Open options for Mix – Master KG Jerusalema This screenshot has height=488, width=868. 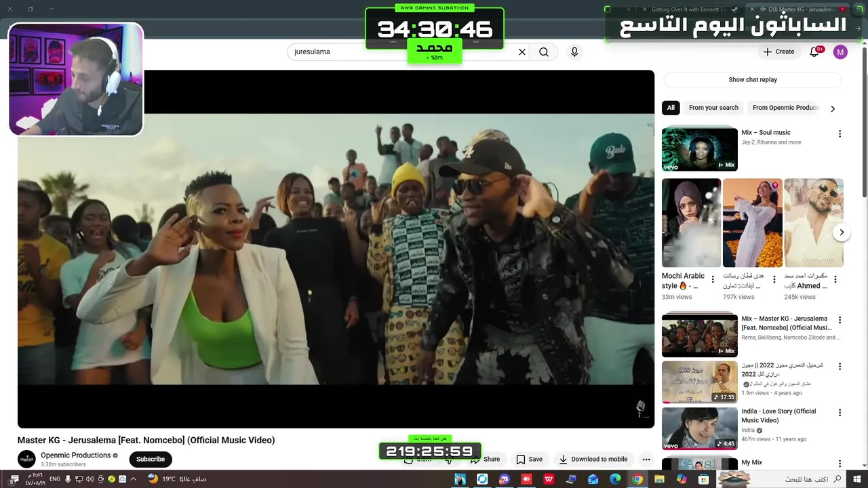pos(840,320)
